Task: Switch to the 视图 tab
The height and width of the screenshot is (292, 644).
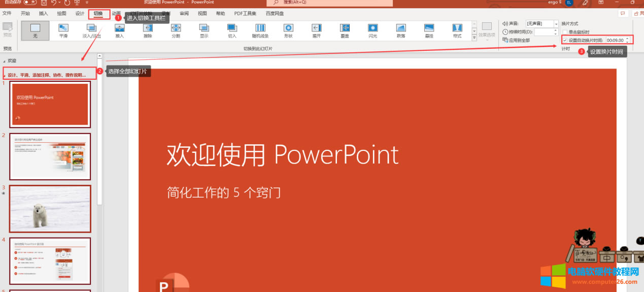Action: (x=202, y=13)
